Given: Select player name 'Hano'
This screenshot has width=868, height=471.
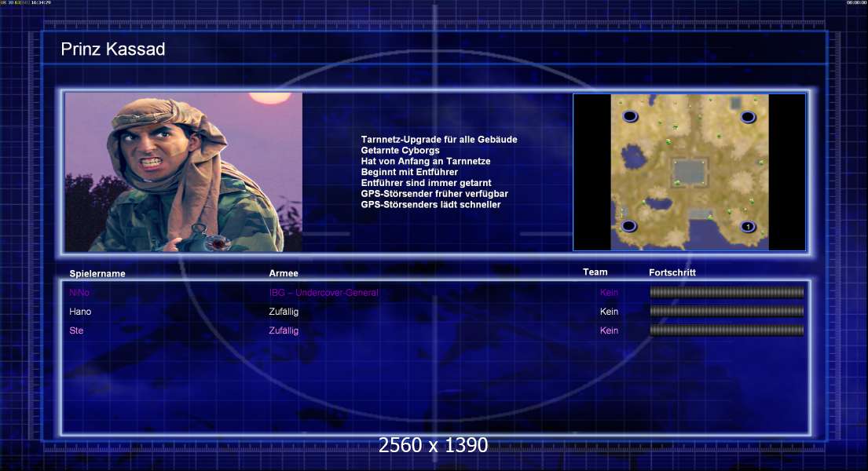Looking at the screenshot, I should pos(80,312).
